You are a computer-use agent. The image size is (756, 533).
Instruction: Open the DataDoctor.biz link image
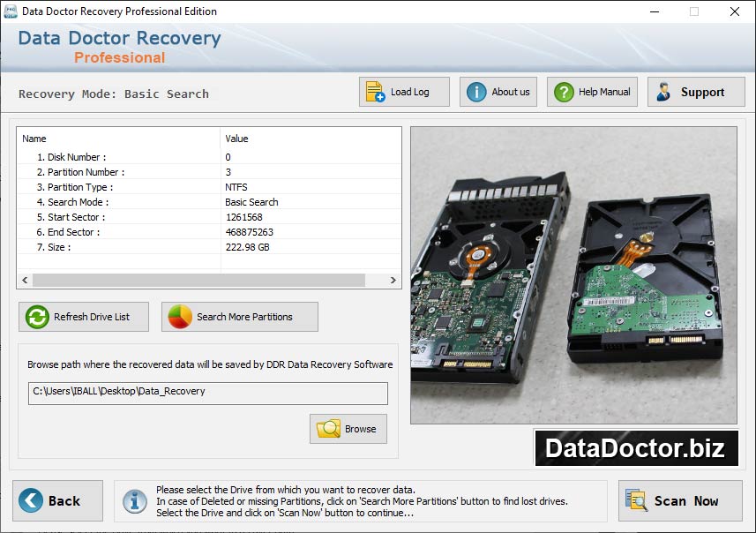[636, 448]
